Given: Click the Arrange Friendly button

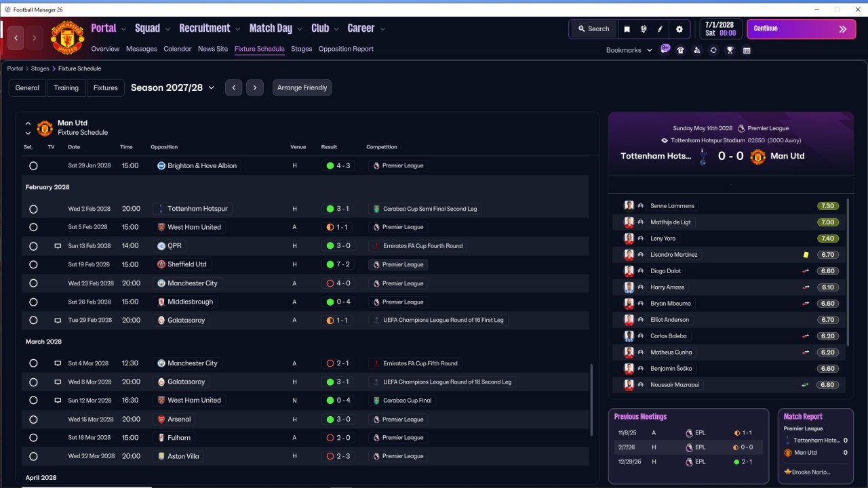Looking at the screenshot, I should pos(302,87).
